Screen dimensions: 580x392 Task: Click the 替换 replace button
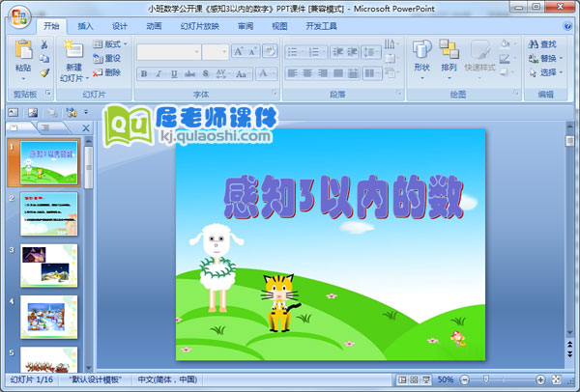(545, 58)
